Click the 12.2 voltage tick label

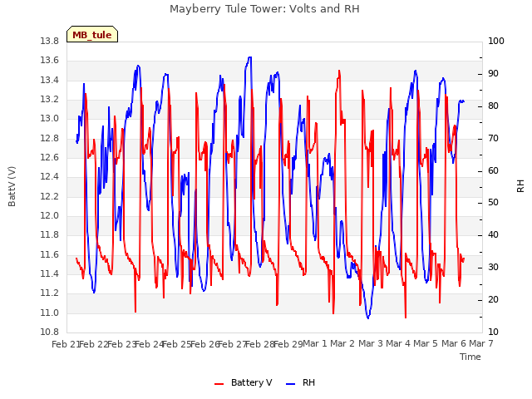(50, 196)
